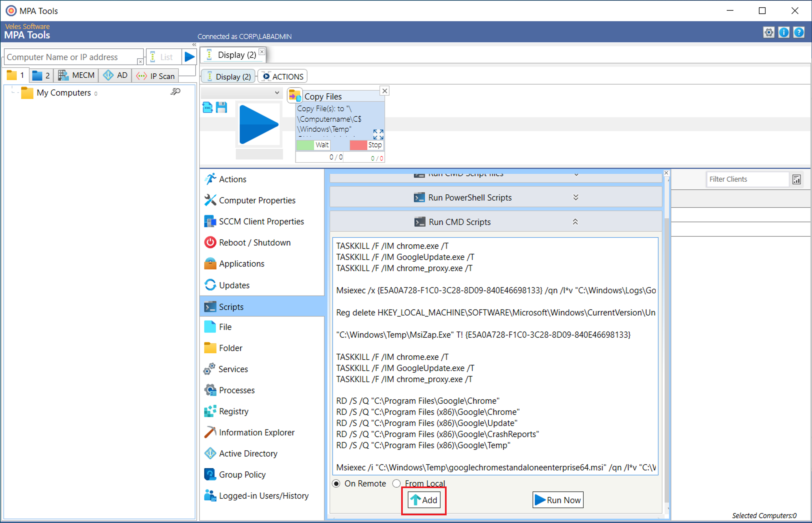Open Logged-in Users/History category
Viewport: 812px width, 523px height.
262,496
